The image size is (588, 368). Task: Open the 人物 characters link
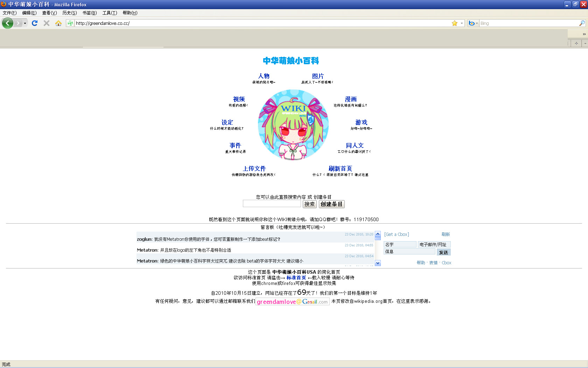264,76
